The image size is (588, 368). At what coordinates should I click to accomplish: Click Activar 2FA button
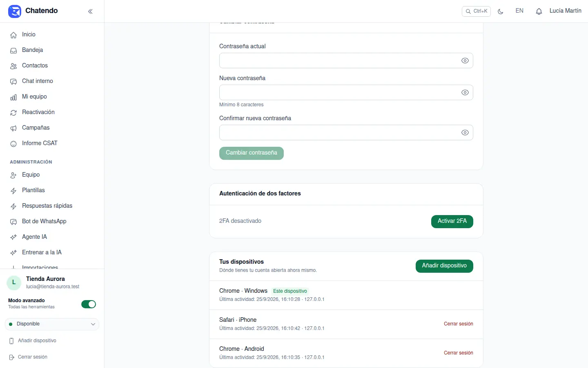coord(452,221)
